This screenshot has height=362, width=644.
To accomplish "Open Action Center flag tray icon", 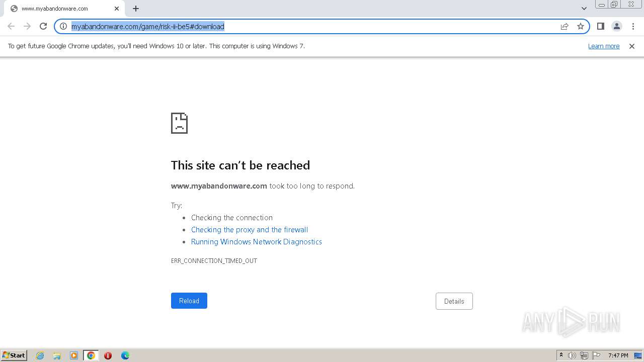I will 596,355.
